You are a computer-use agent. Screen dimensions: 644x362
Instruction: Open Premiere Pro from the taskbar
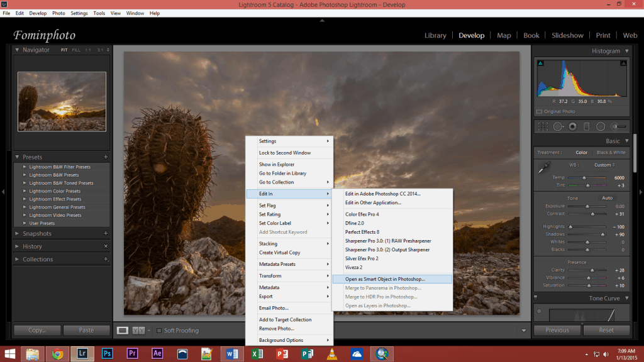[x=132, y=353]
